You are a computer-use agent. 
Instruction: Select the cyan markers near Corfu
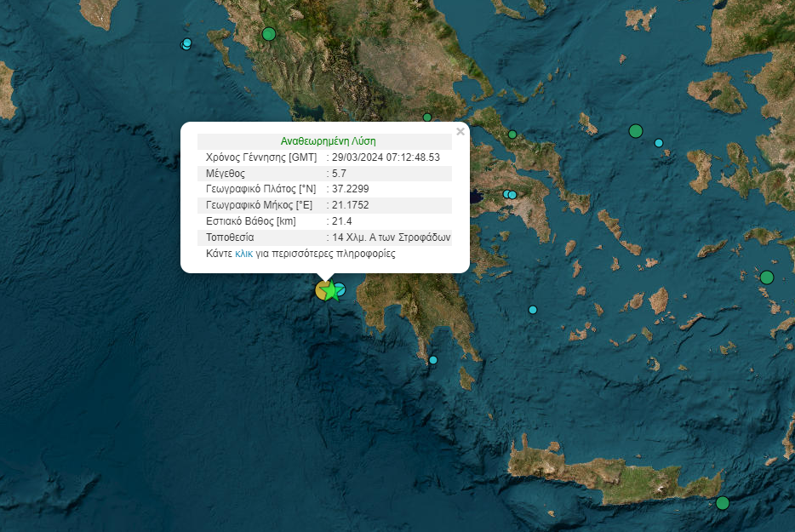point(186,43)
